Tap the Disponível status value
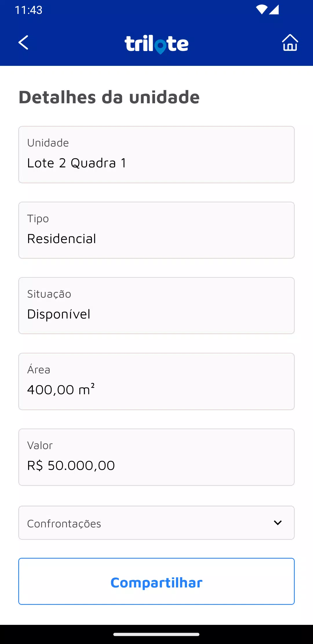Screen dimensions: 313x644 [x=59, y=314]
